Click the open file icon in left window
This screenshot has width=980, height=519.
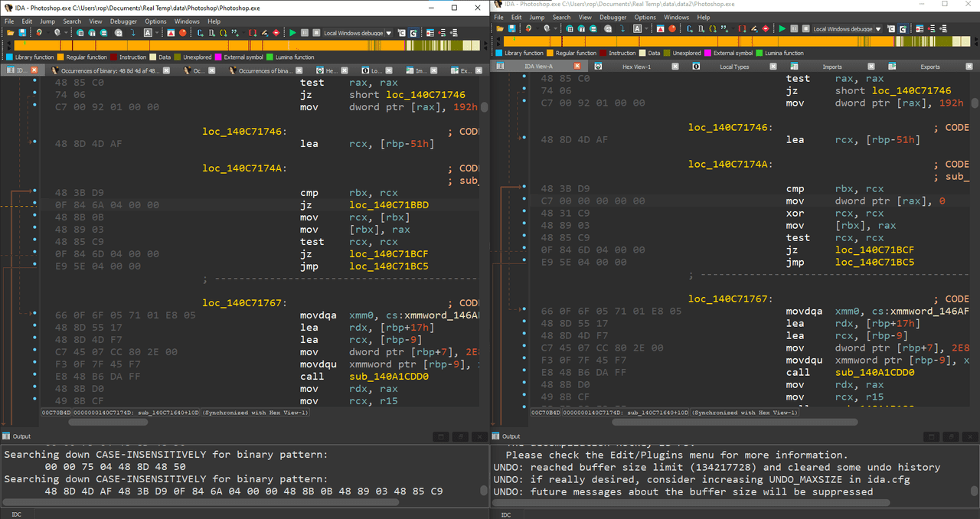(x=10, y=32)
